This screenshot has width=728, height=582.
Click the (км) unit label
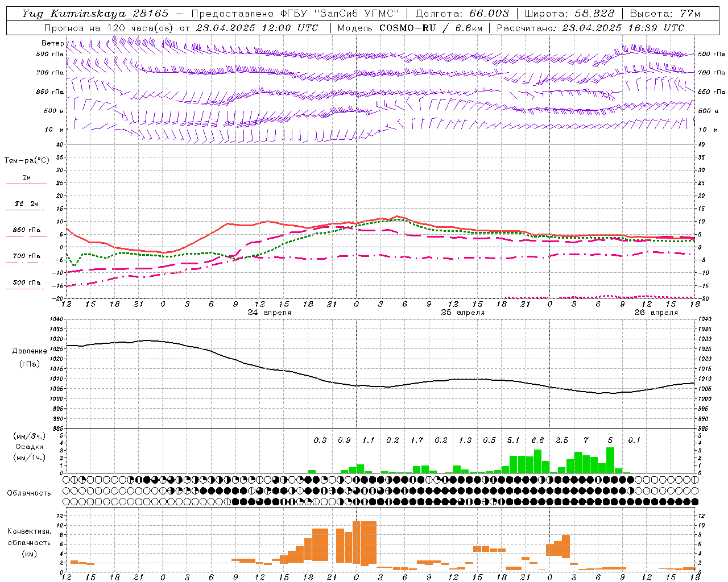tap(29, 554)
